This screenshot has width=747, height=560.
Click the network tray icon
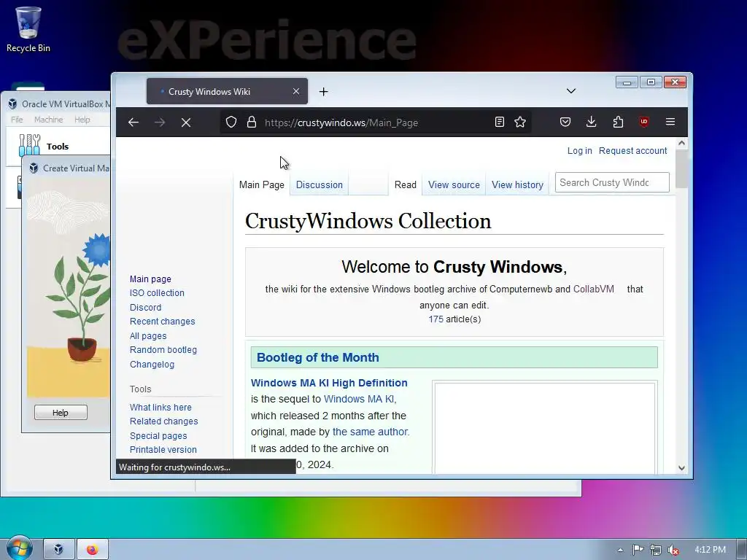pos(656,550)
